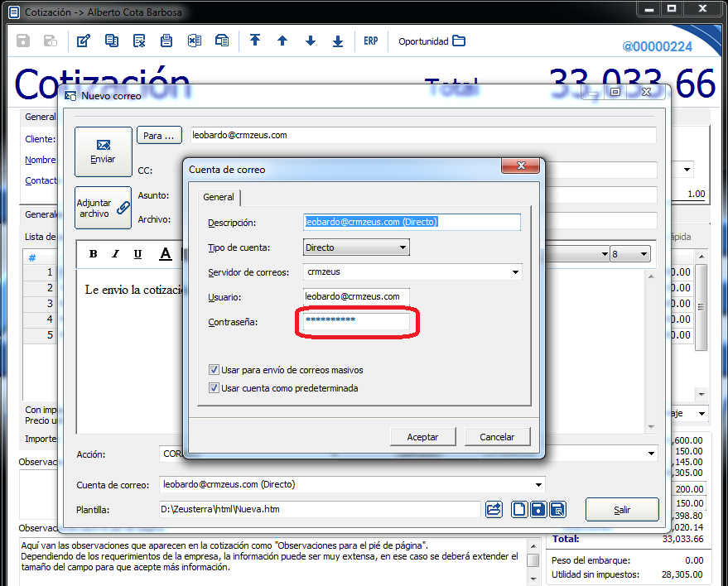The height and width of the screenshot is (586, 728).
Task: Move to last record arrow icon
Action: (x=338, y=41)
